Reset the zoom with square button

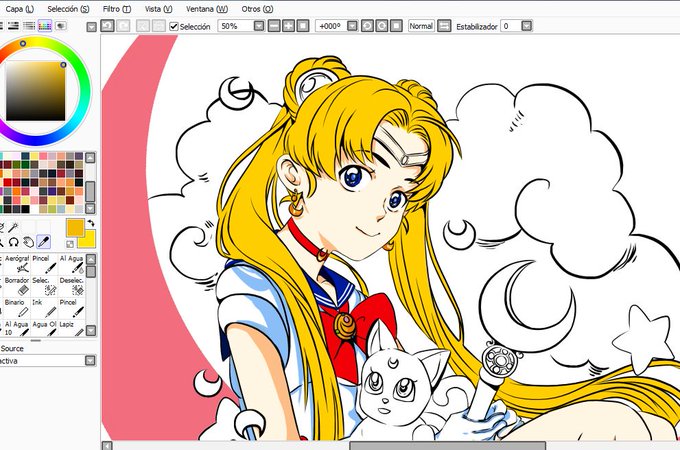coord(303,26)
